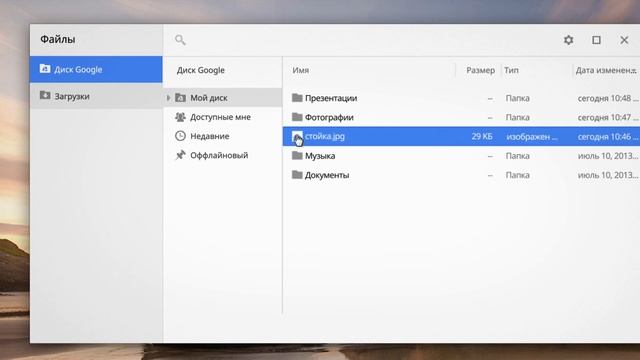Click the Файлы window title
Image resolution: width=640 pixels, height=360 pixels.
(x=58, y=40)
